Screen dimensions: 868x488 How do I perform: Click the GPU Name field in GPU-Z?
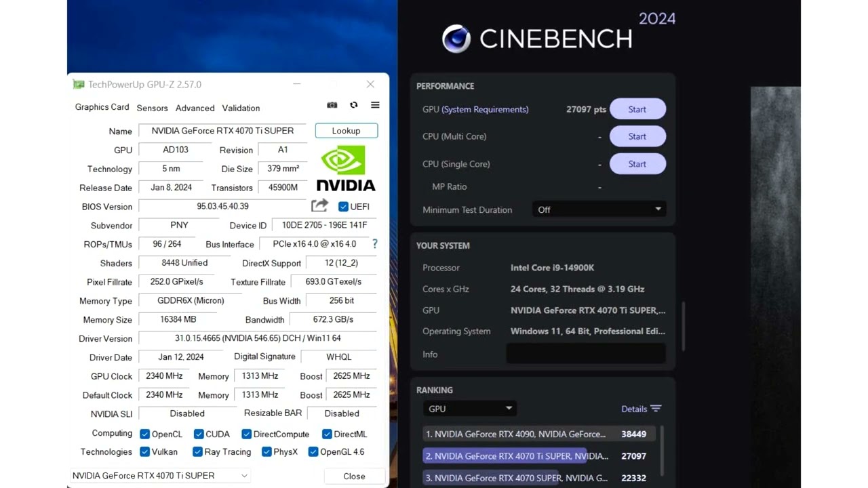point(222,131)
